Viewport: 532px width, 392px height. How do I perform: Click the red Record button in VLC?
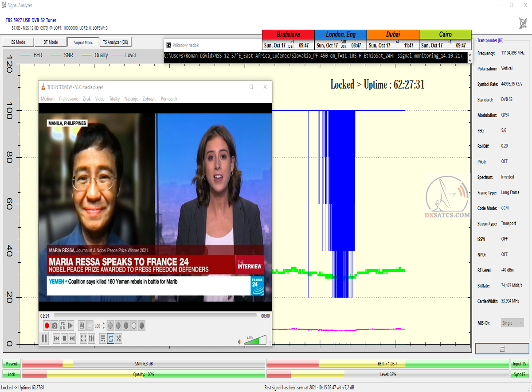pyautogui.click(x=47, y=326)
